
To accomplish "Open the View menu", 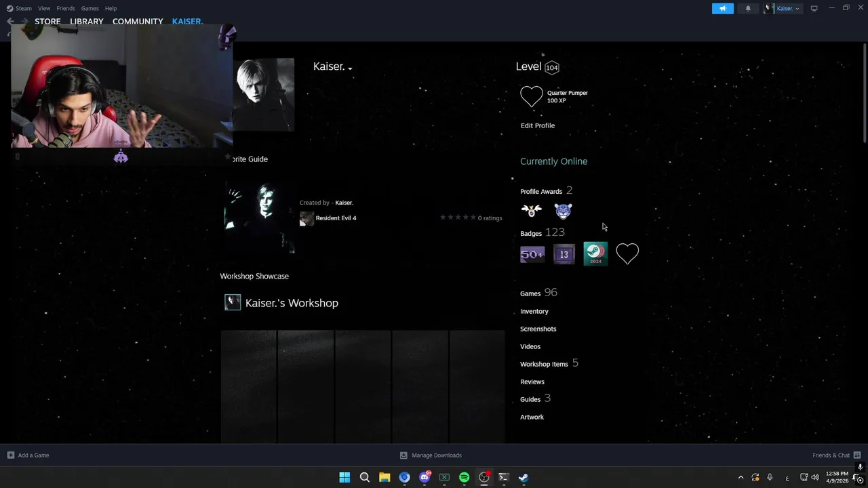I will click(x=44, y=8).
